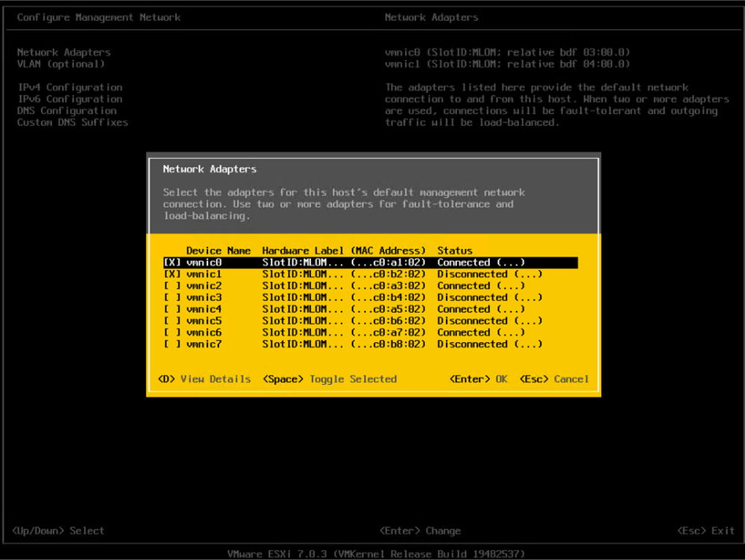This screenshot has width=745, height=560.
Task: Click MAC address (...c0:a1:02)
Action: [x=389, y=262]
